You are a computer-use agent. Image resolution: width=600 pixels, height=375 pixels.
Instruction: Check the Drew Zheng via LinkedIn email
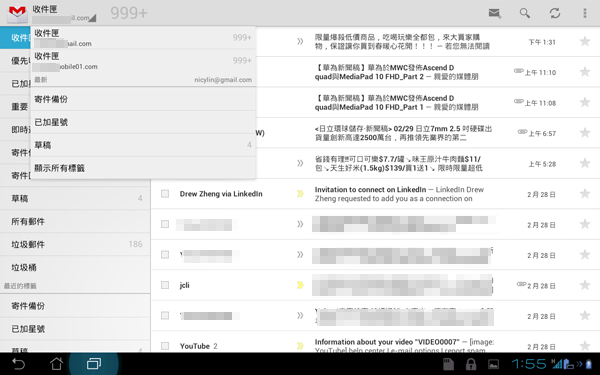point(165,194)
